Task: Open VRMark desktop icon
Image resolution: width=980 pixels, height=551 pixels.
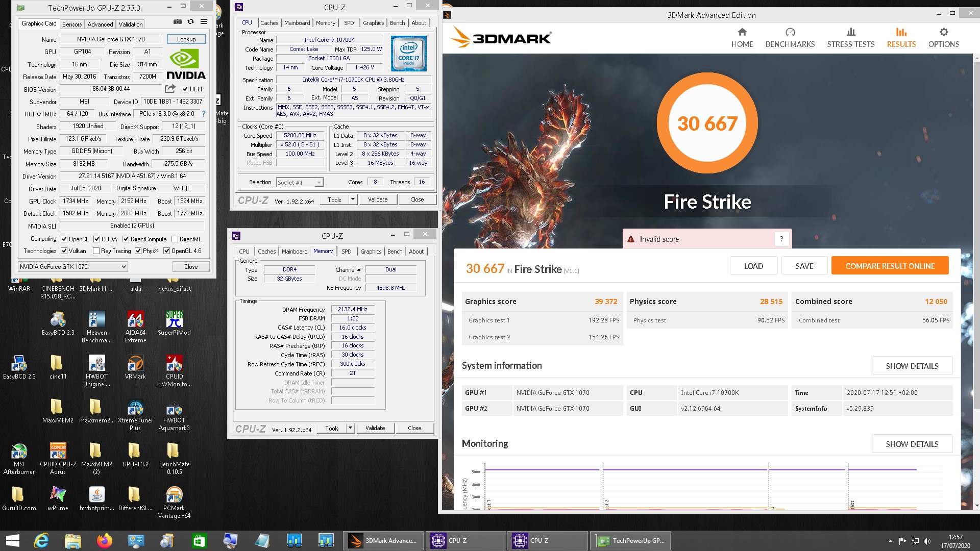Action: pyautogui.click(x=135, y=367)
